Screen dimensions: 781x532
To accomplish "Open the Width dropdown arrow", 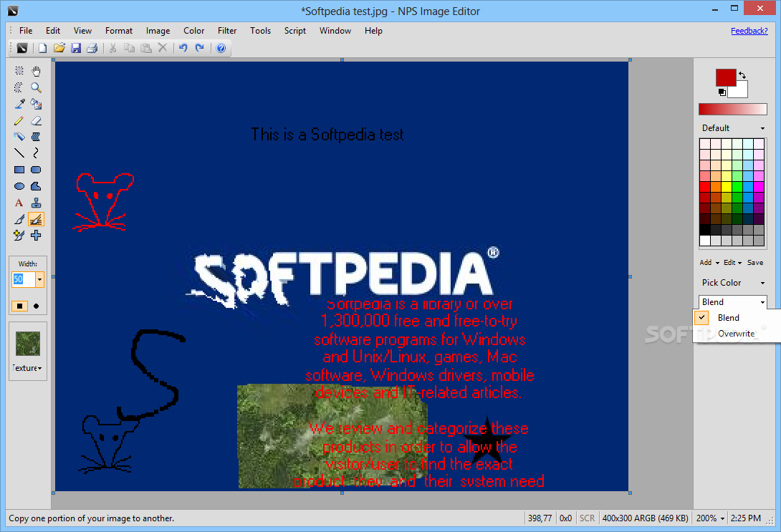I will pos(40,280).
